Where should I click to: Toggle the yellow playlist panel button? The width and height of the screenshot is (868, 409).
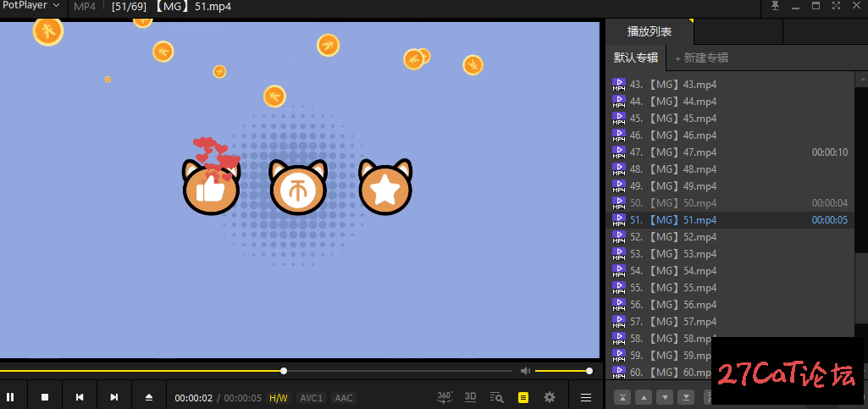(523, 397)
